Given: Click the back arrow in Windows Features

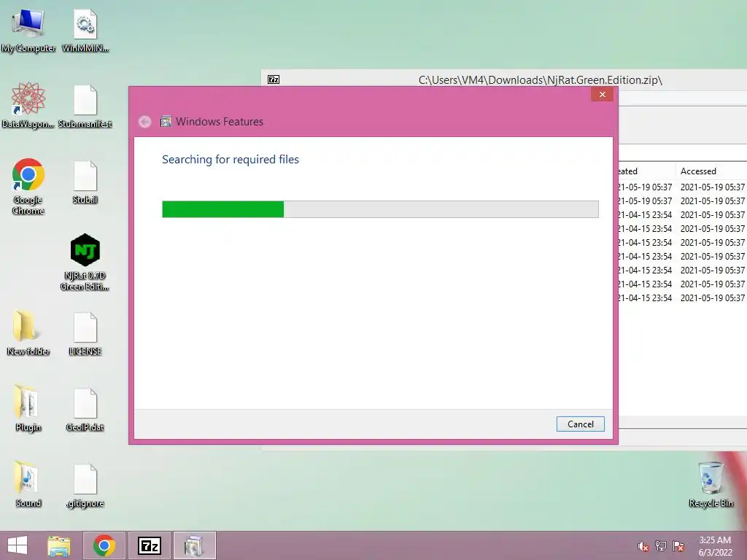Looking at the screenshot, I should (x=145, y=122).
